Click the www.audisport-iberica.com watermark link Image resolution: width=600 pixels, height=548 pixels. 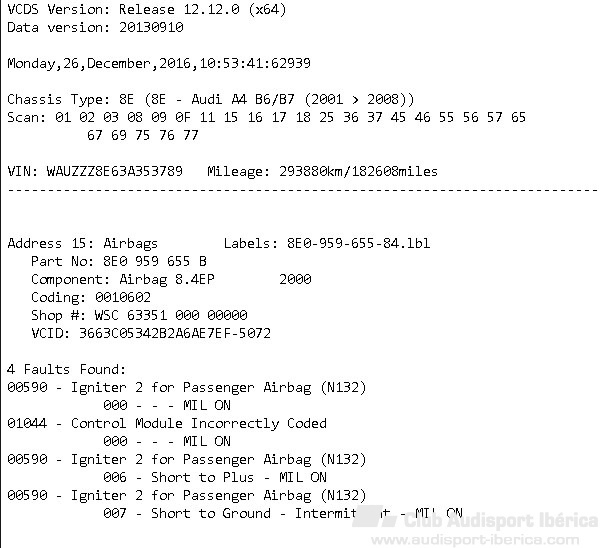click(475, 540)
